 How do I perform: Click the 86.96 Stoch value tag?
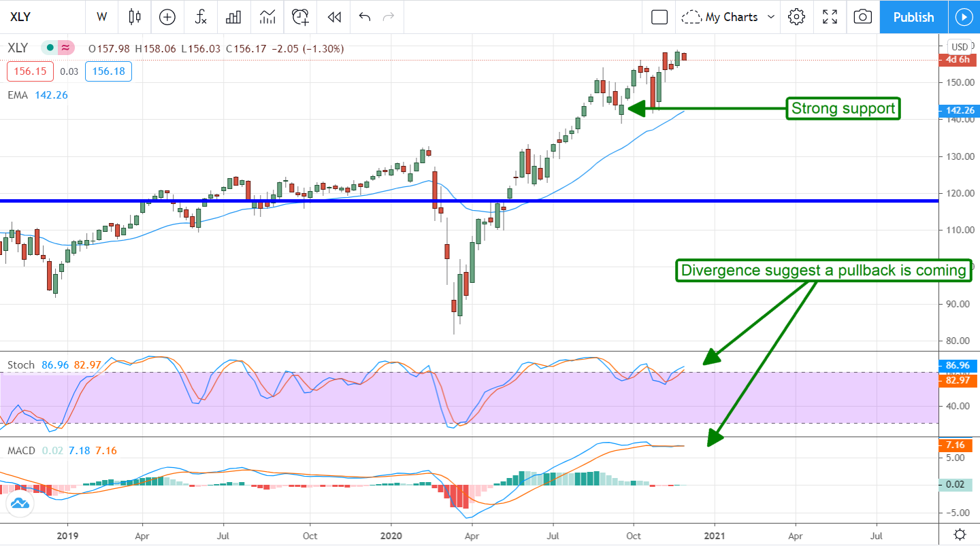958,364
